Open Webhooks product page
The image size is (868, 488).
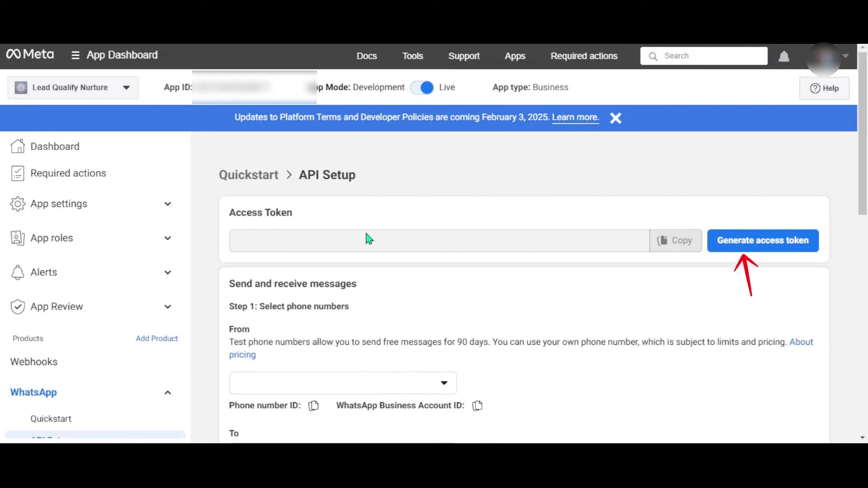click(x=34, y=362)
